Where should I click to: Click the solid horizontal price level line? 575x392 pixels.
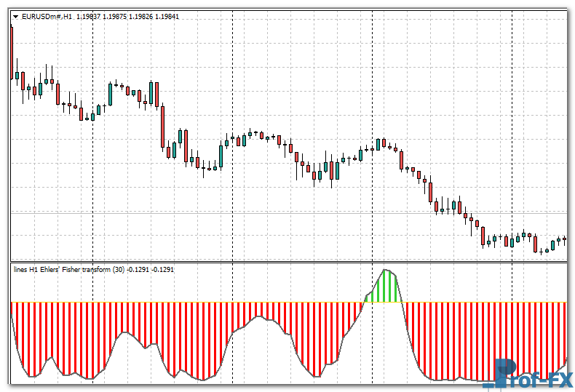[x=291, y=213]
